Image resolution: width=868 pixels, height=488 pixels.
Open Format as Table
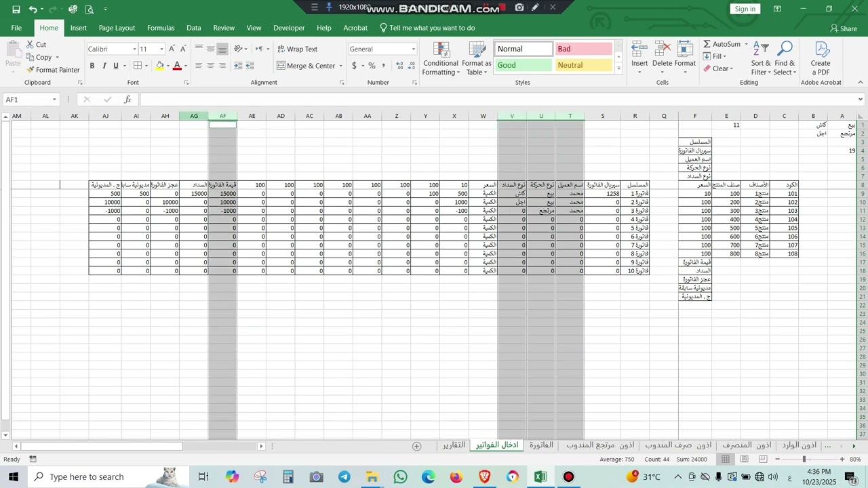[477, 59]
